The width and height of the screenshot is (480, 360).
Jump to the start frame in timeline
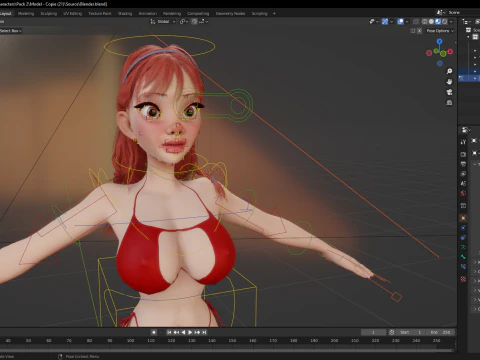[169, 332]
